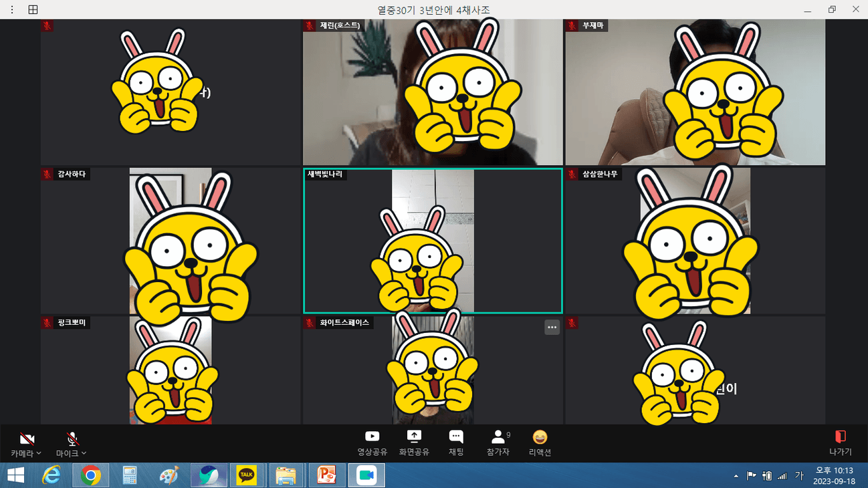
Task: Leave meeting with 나가기 button
Action: (841, 443)
